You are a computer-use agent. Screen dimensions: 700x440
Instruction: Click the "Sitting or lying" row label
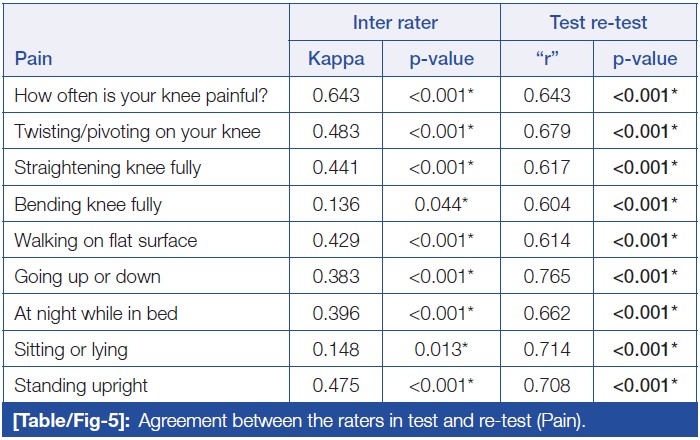(x=72, y=350)
